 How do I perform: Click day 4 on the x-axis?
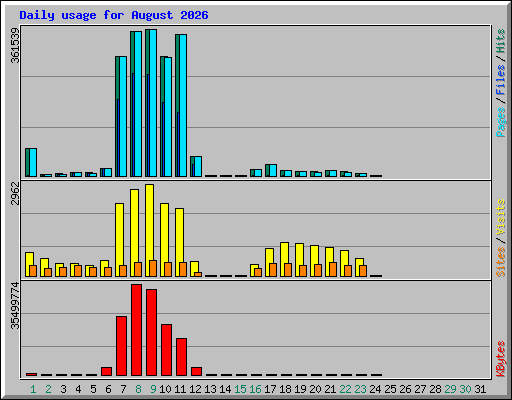[78, 389]
